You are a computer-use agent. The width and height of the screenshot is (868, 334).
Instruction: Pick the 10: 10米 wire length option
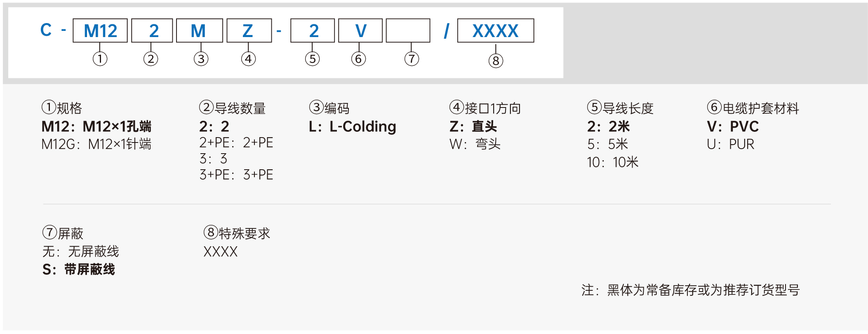click(x=613, y=162)
